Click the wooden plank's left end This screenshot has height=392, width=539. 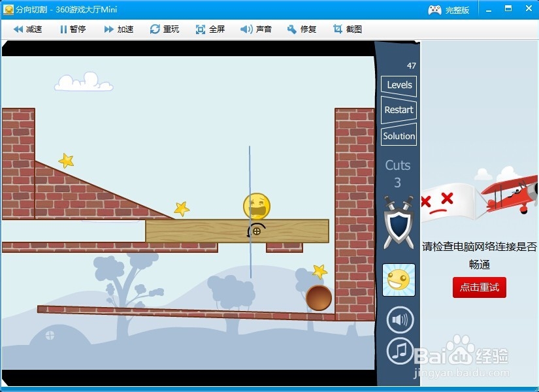[x=153, y=231]
